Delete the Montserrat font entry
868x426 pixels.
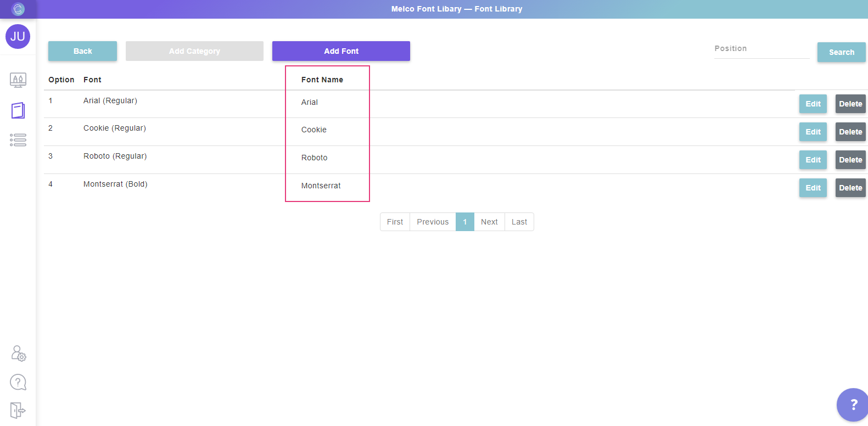pos(850,188)
